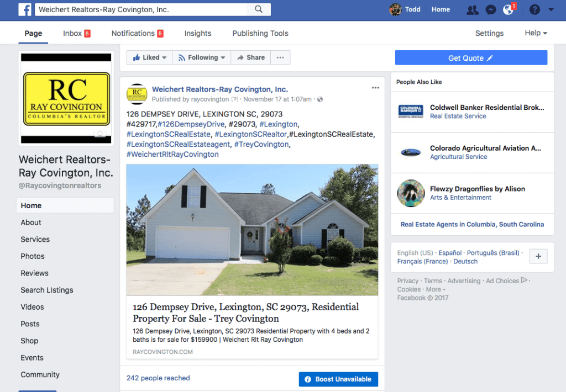Open the globe notifications icon

pyautogui.click(x=509, y=10)
